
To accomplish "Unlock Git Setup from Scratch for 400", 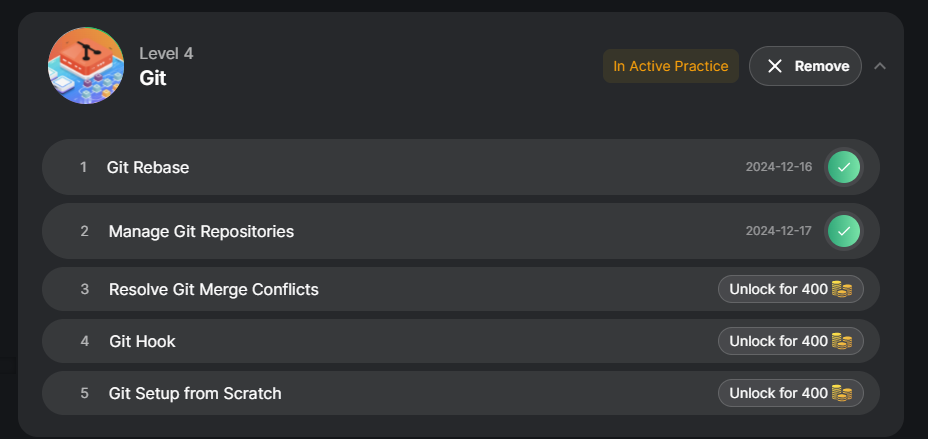I will click(779, 393).
